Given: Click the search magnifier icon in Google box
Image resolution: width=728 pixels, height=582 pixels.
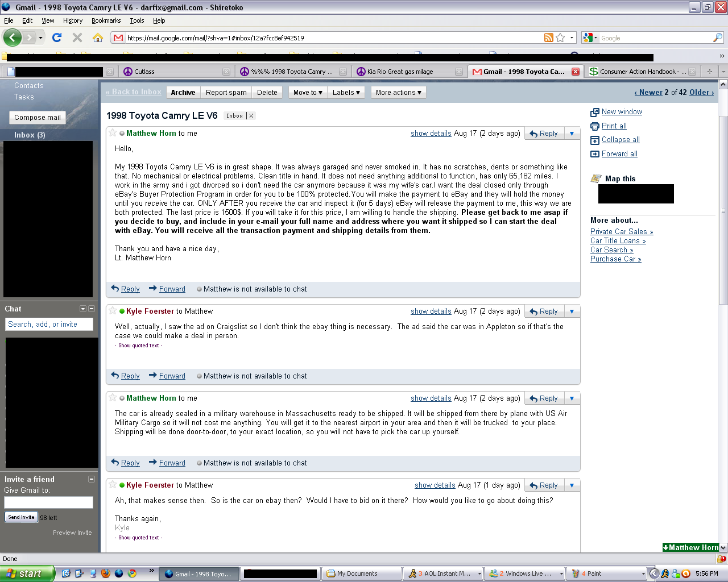Looking at the screenshot, I should tap(718, 38).
